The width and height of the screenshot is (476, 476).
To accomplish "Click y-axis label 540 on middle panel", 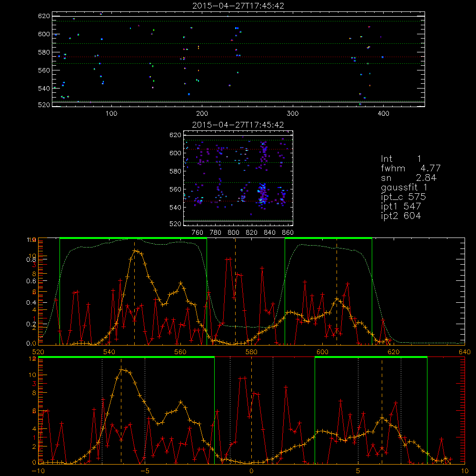I will pos(175,208).
